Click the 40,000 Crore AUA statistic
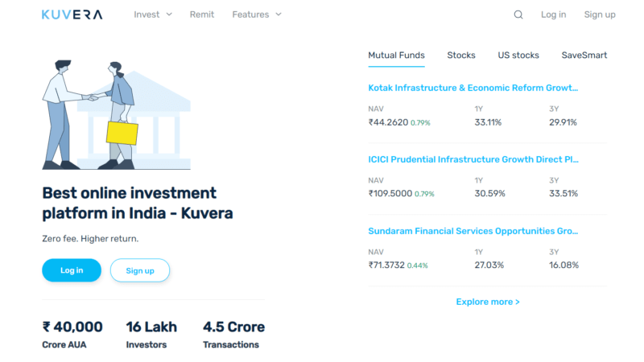644x362 pixels. [72, 335]
